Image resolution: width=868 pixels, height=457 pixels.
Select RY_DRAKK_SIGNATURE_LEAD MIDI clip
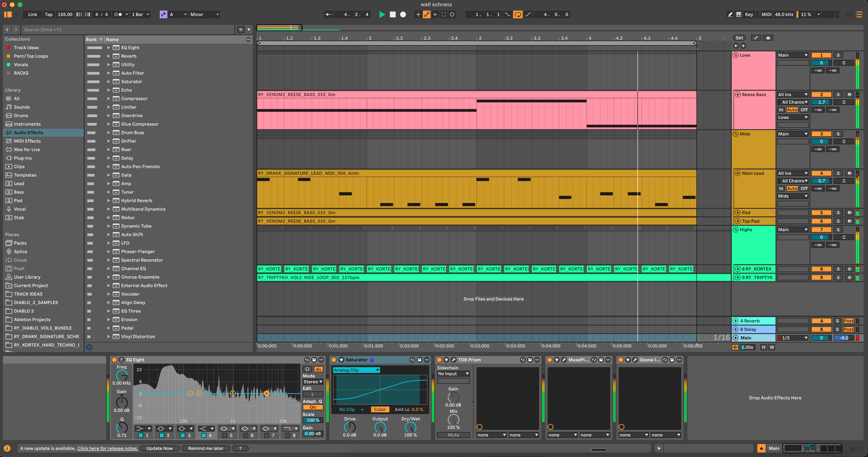(477, 173)
